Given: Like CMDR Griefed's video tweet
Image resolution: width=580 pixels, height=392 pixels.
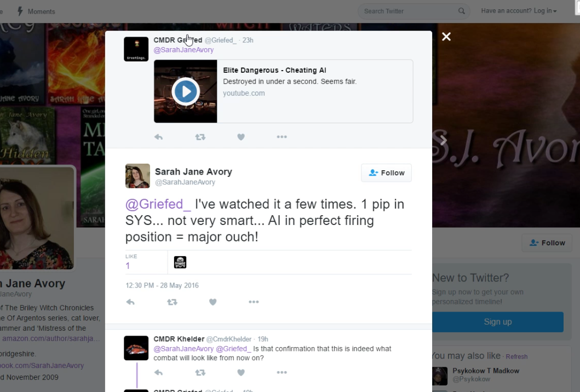Looking at the screenshot, I should coord(241,137).
